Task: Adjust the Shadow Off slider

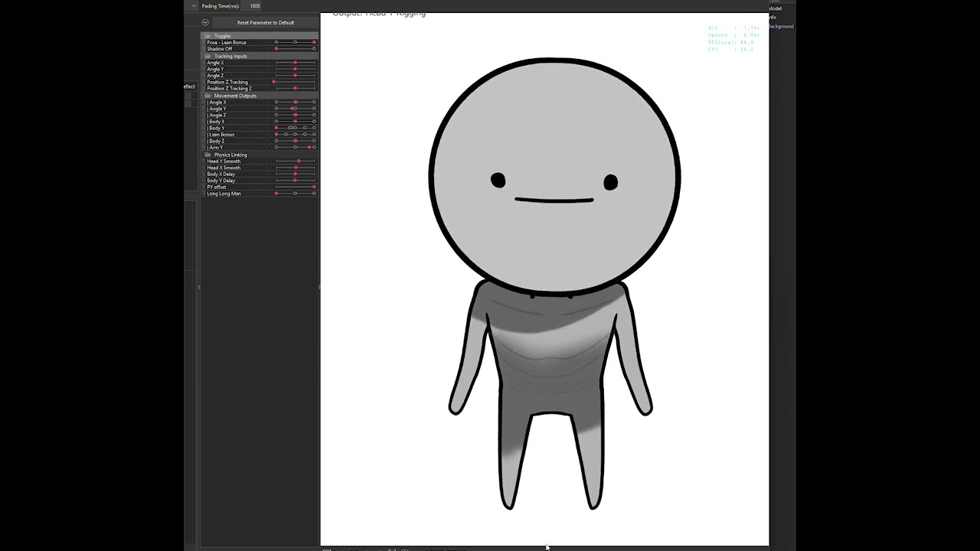Action: tap(295, 49)
